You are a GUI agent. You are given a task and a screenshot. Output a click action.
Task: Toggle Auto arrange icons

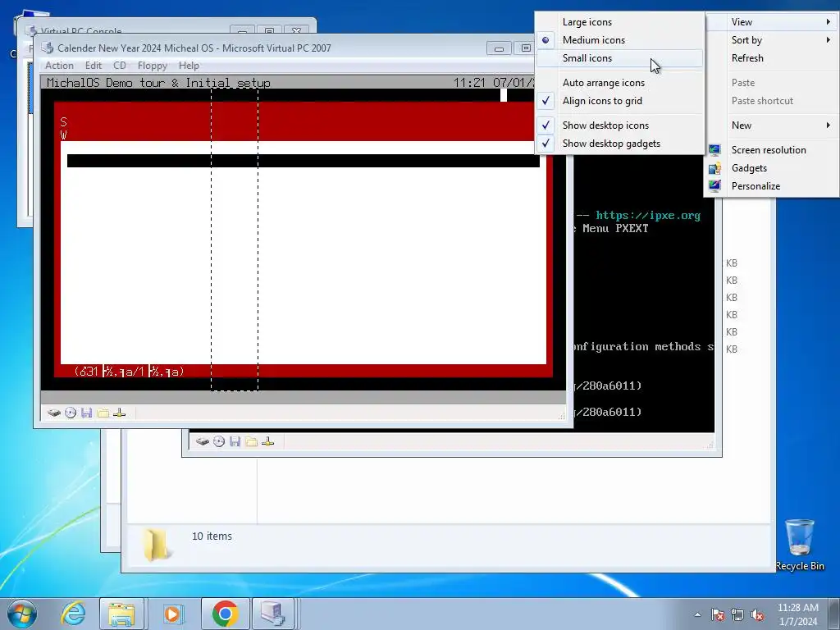(x=620, y=83)
